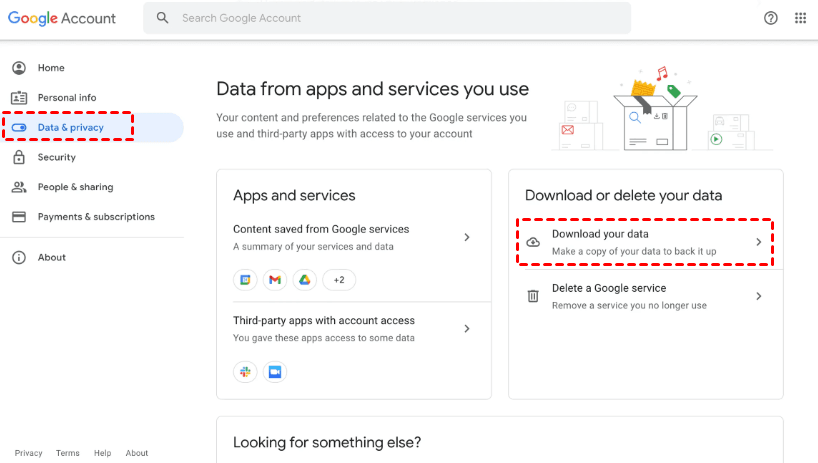The height and width of the screenshot is (463, 818).
Task: Click the Privacy footer link
Action: (x=29, y=453)
